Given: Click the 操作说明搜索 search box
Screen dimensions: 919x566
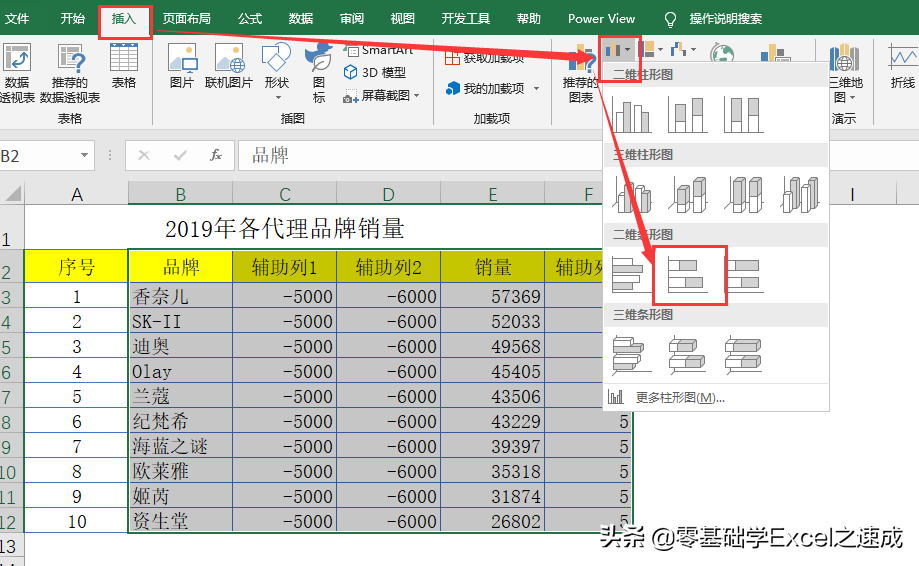Looking at the screenshot, I should pos(726,19).
